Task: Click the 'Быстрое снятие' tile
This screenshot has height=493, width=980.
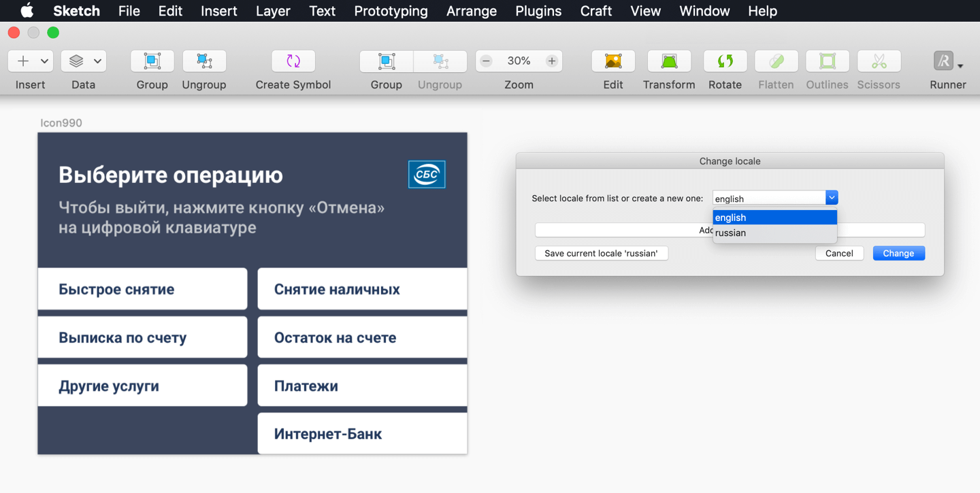Action: coord(142,289)
